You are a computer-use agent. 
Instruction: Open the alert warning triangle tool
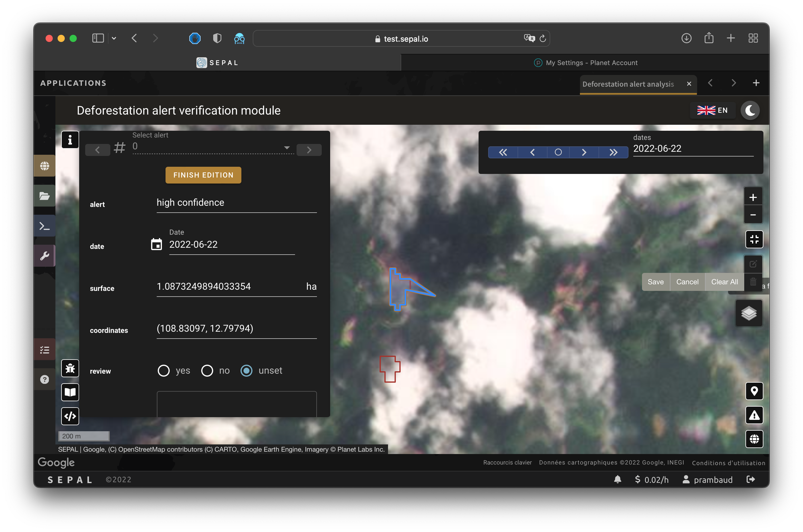(754, 415)
